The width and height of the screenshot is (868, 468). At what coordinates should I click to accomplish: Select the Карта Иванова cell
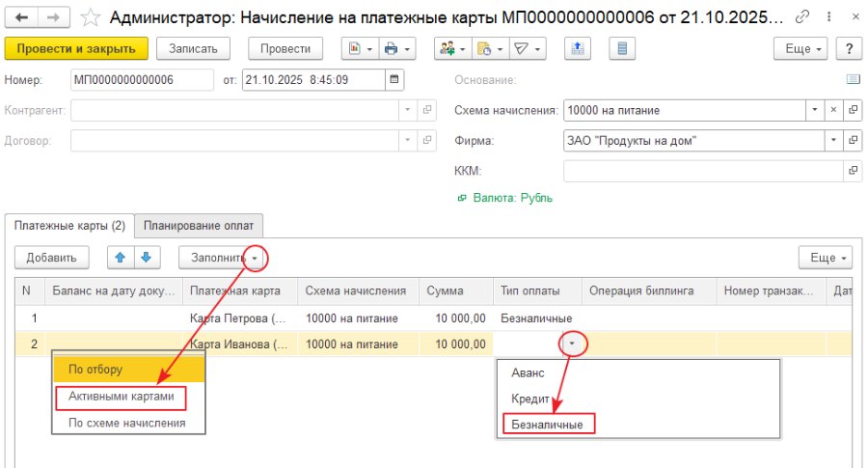tap(240, 344)
